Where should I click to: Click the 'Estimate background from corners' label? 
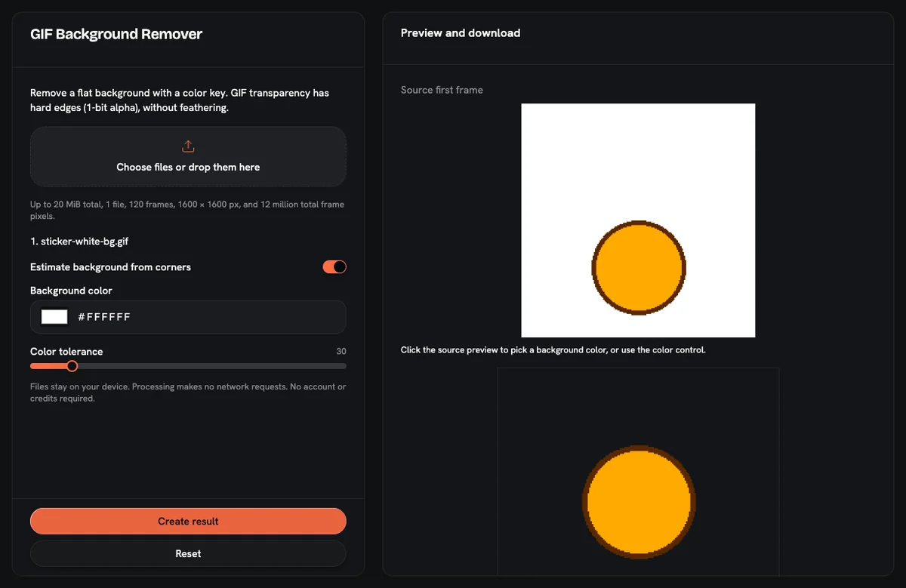pos(110,267)
